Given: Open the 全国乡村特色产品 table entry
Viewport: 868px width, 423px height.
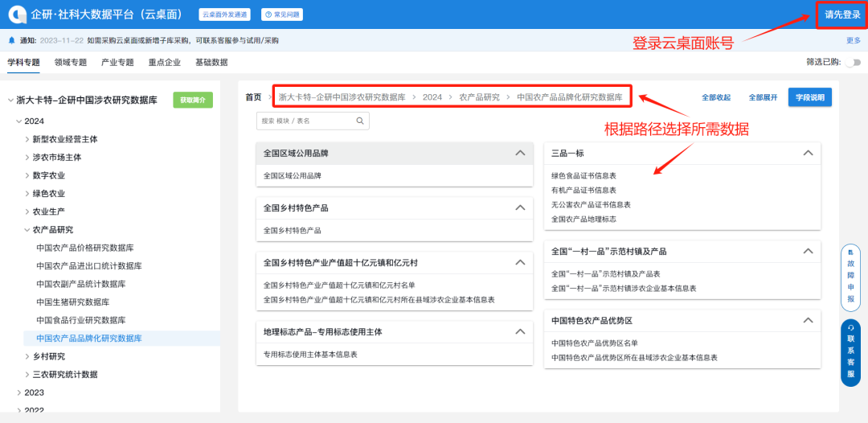Looking at the screenshot, I should [x=293, y=230].
